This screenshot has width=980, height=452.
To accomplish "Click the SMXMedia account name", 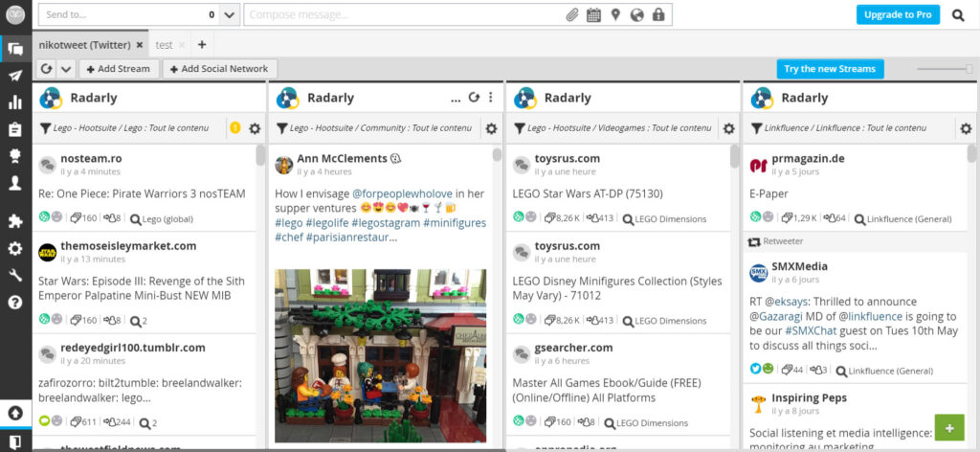I will pyautogui.click(x=799, y=266).
